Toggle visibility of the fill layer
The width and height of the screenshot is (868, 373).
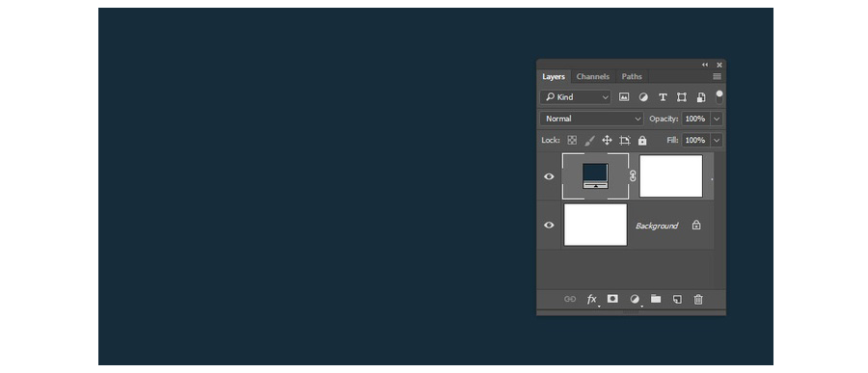tap(549, 176)
